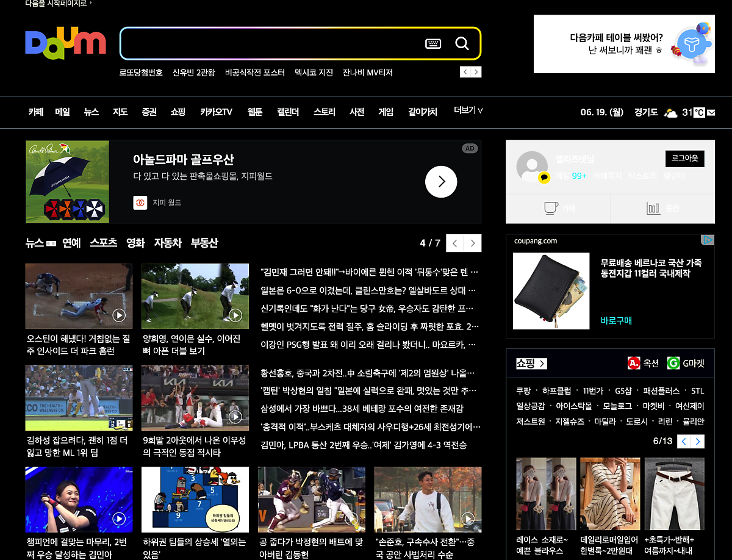732x560 pixels.
Task: Open the golf umbrella ad image
Action: 68,182
